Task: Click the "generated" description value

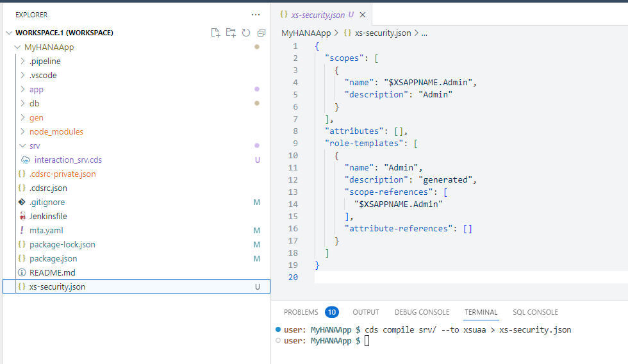Action: (x=445, y=180)
